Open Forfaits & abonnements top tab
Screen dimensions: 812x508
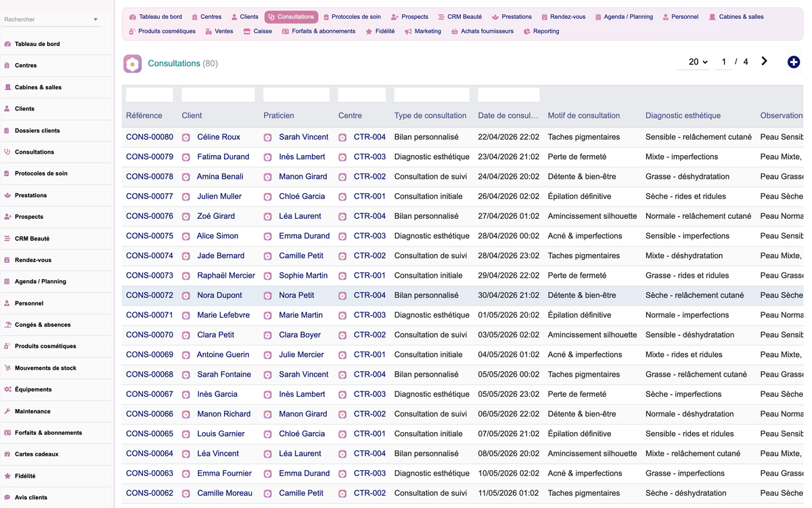(319, 31)
